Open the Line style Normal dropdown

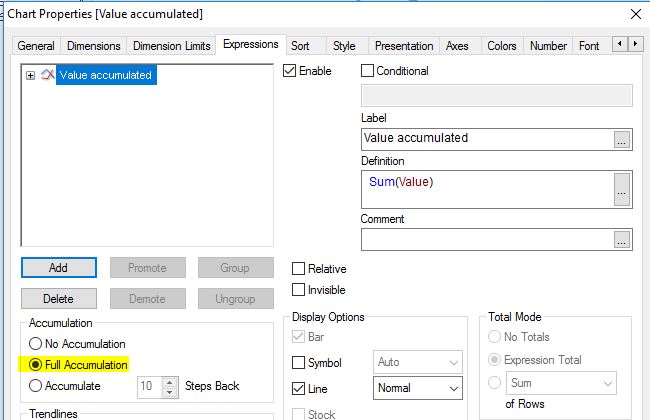coord(418,388)
